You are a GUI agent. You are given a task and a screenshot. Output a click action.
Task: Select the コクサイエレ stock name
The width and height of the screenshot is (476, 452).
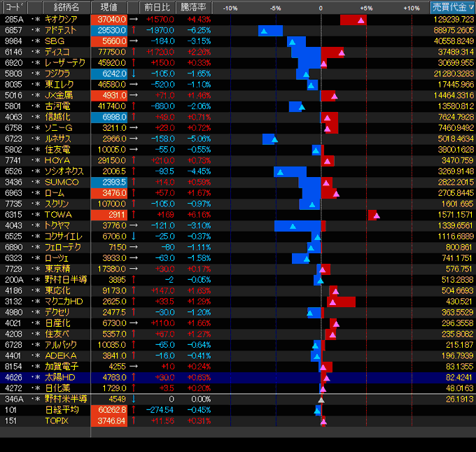pos(64,236)
